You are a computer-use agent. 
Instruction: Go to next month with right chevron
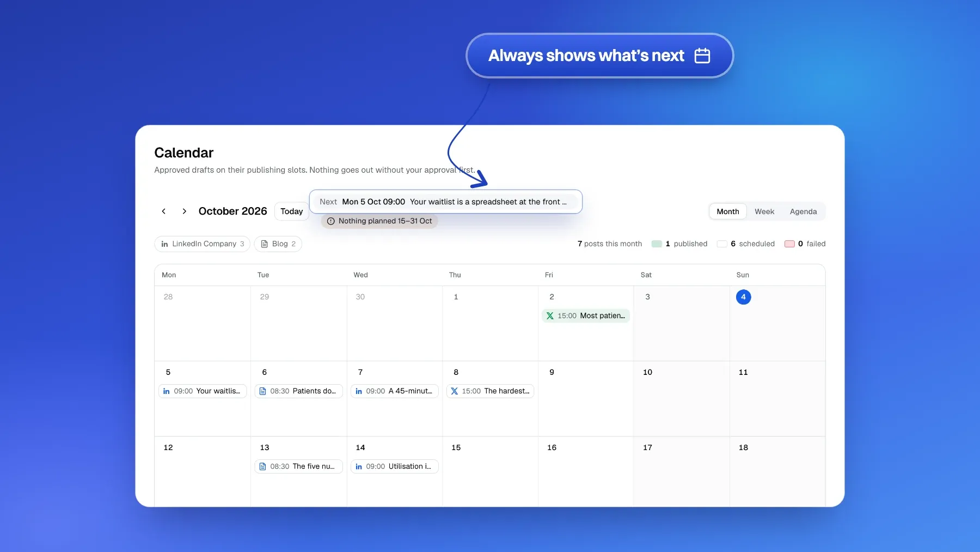[185, 211]
